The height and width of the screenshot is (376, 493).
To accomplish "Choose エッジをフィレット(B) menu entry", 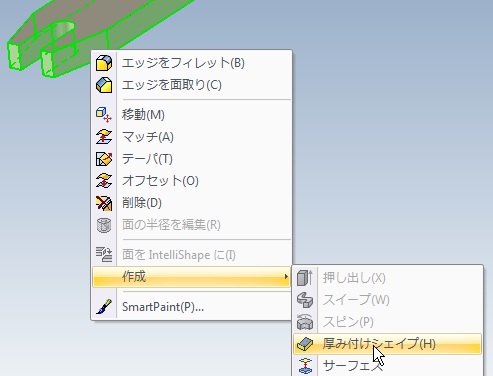I will (192, 63).
